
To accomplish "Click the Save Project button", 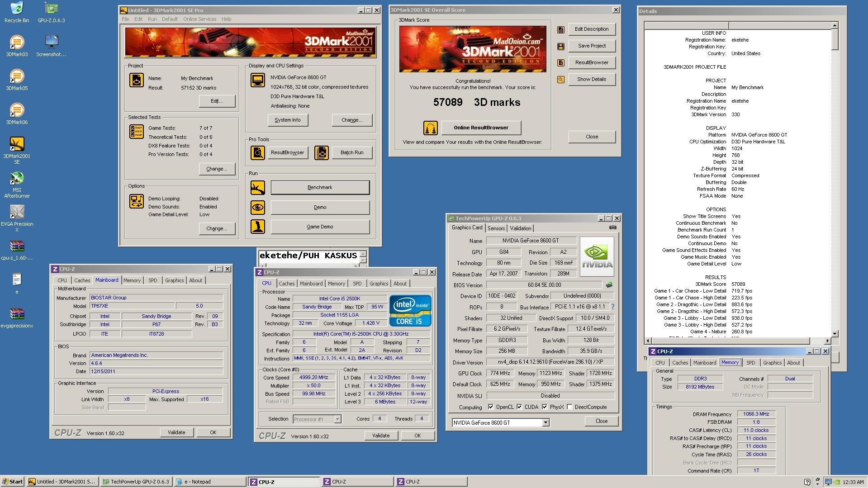I will 591,46.
